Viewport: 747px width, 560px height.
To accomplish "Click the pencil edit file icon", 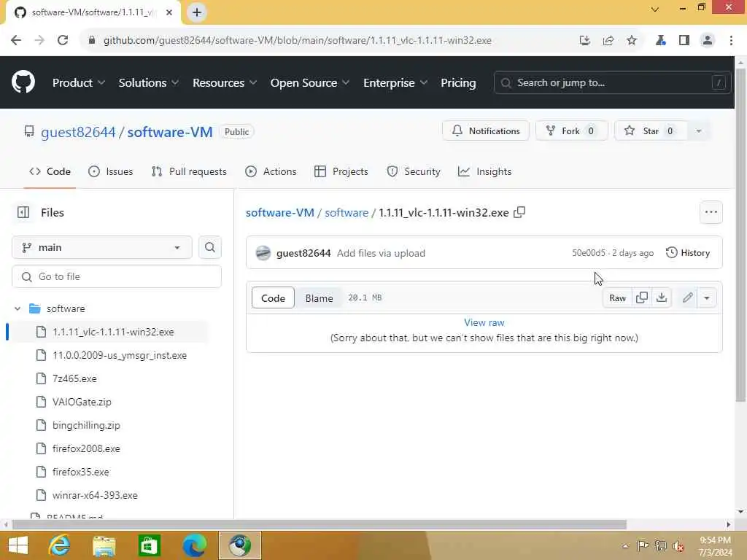I will [x=687, y=298].
